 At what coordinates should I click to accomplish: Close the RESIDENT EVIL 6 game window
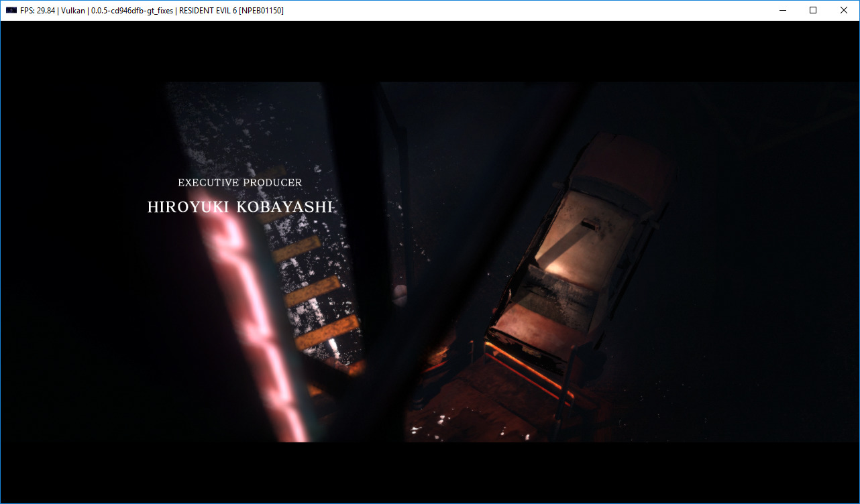844,10
